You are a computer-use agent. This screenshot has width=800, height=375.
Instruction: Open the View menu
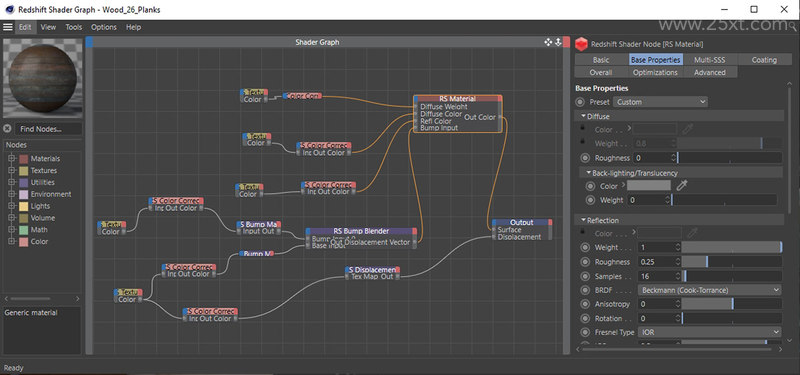click(x=48, y=27)
